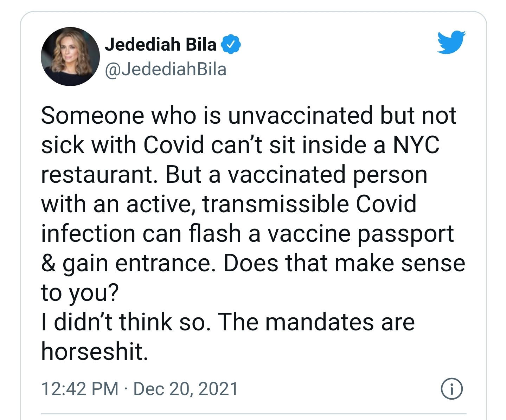The image size is (506, 420).
Task: Click 'The mandates are' text
Action: [x=316, y=322]
